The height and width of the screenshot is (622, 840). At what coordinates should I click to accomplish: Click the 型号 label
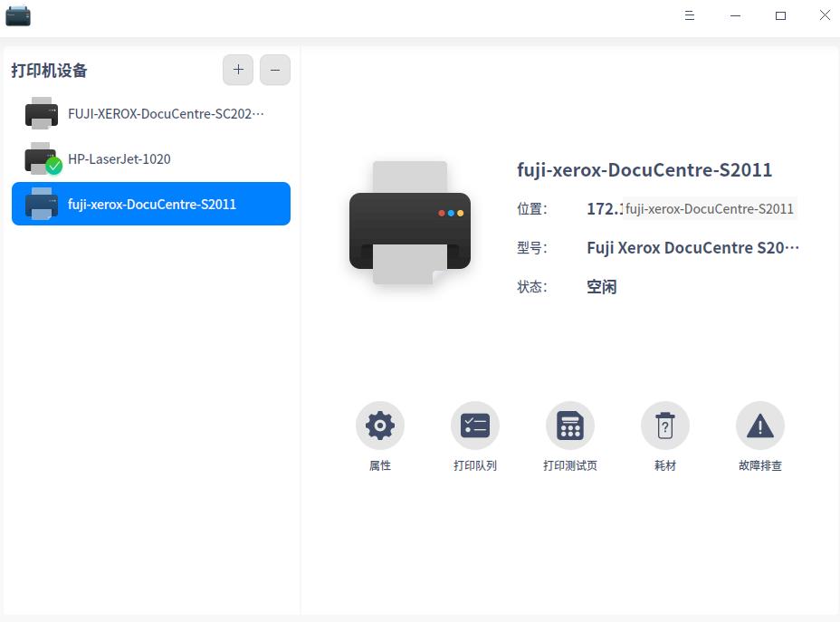(532, 247)
